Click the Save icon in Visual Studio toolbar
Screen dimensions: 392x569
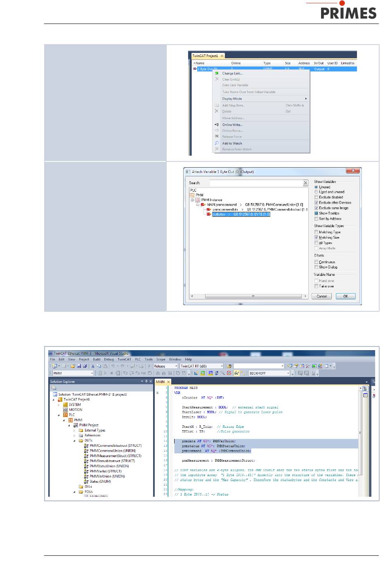click(x=79, y=366)
